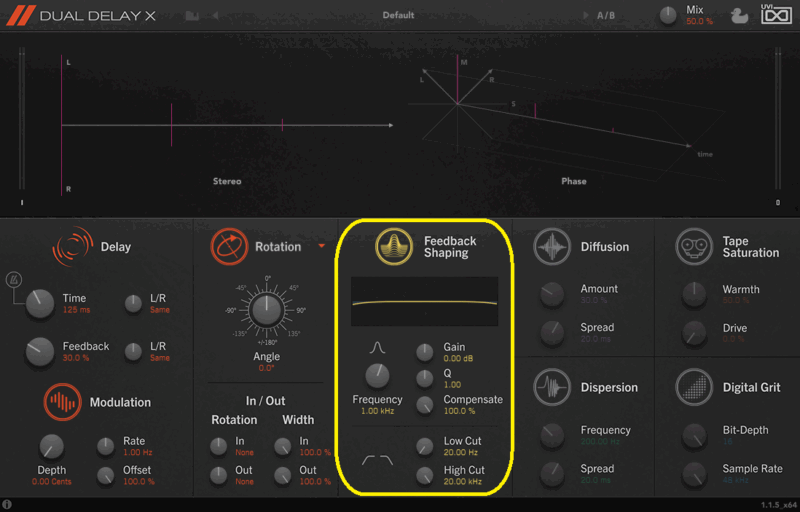Click the ducking duck icon
Screen dimensions: 800x512
739,16
